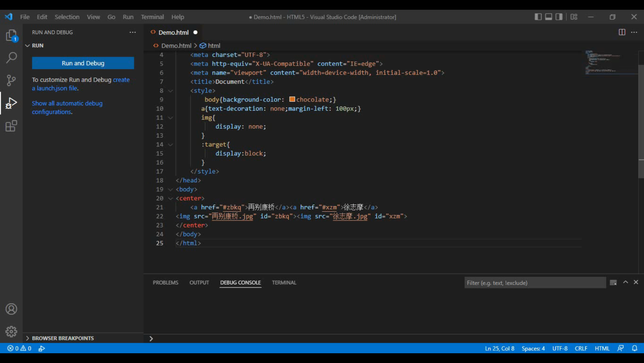Viewport: 644px width, 363px height.
Task: Click Ln 25, Col 8 in status bar
Action: pyautogui.click(x=499, y=348)
